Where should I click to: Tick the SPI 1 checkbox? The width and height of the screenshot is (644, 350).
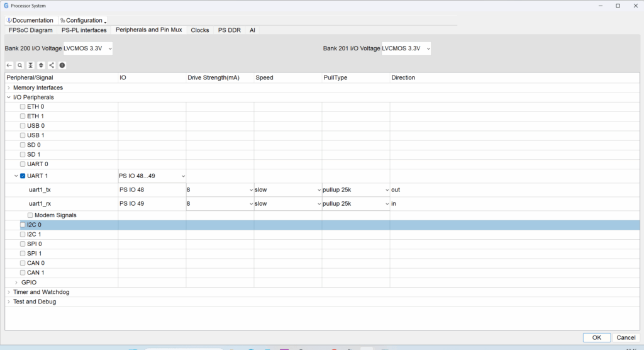[23, 254]
